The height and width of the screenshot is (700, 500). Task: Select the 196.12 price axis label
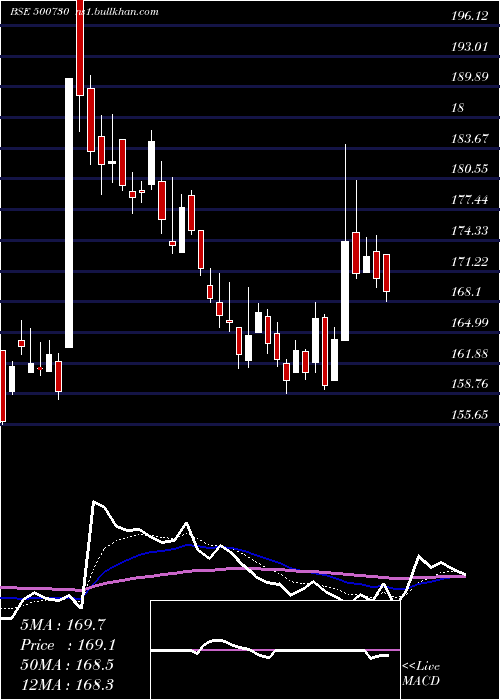(x=469, y=16)
